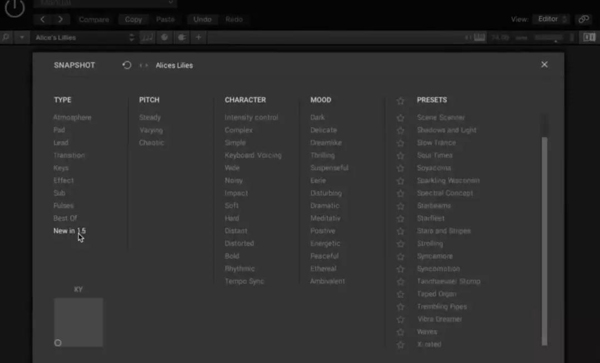Screen dimensions: 600x363
Task: Click the link chain icon near Editor view
Action: (x=584, y=19)
